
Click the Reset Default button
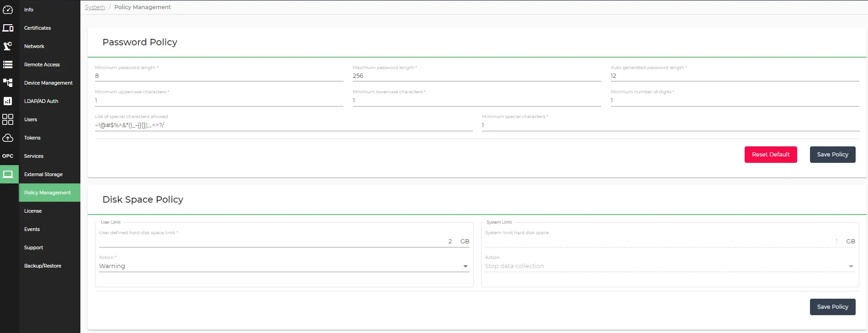[771, 155]
